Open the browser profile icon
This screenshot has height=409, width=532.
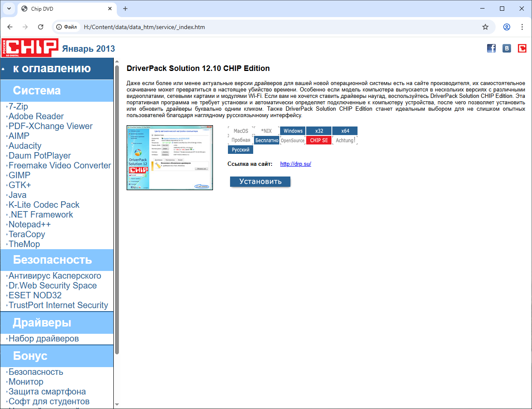[x=507, y=27]
